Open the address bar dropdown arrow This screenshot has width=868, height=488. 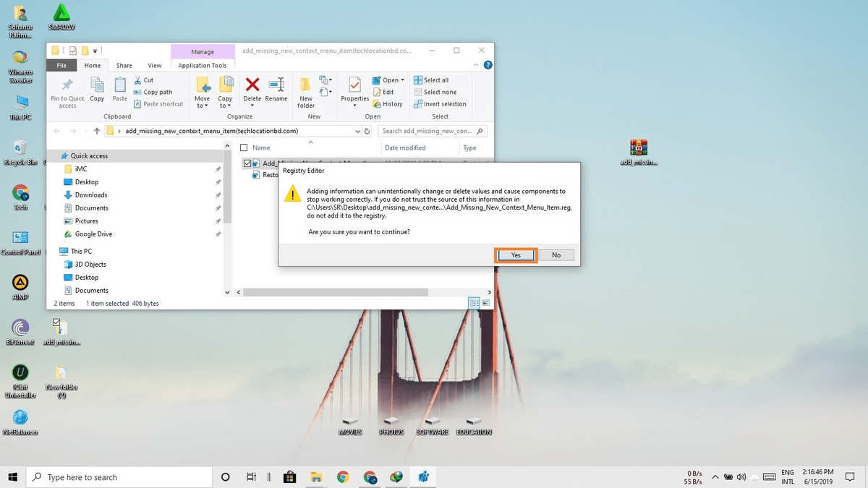tap(358, 131)
